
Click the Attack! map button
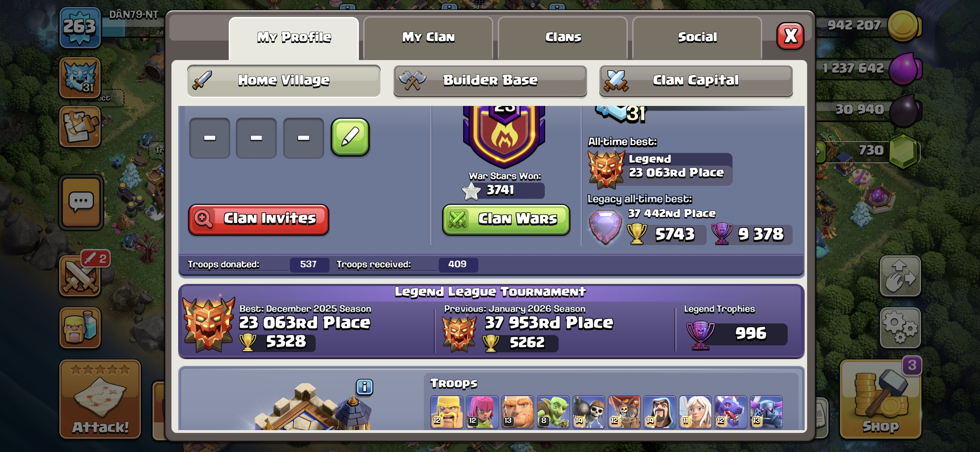click(100, 399)
